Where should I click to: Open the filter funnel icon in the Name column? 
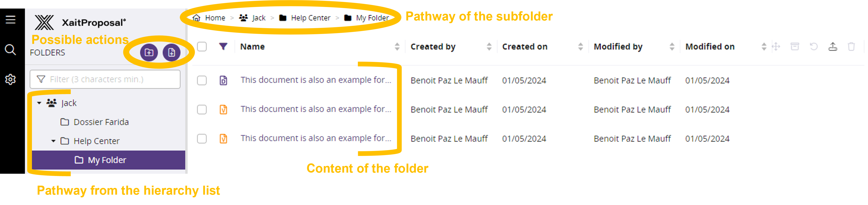223,47
